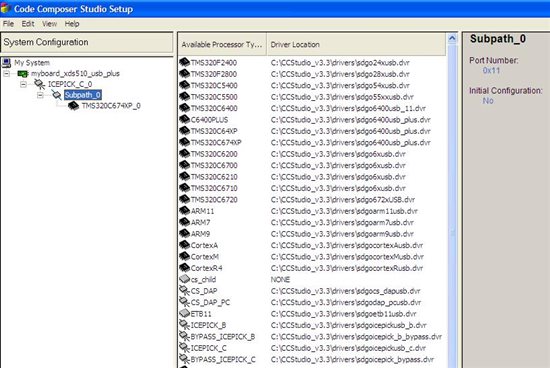The height and width of the screenshot is (368, 550).
Task: Select the TMS320C674XP_0 tree item
Action: (111, 106)
